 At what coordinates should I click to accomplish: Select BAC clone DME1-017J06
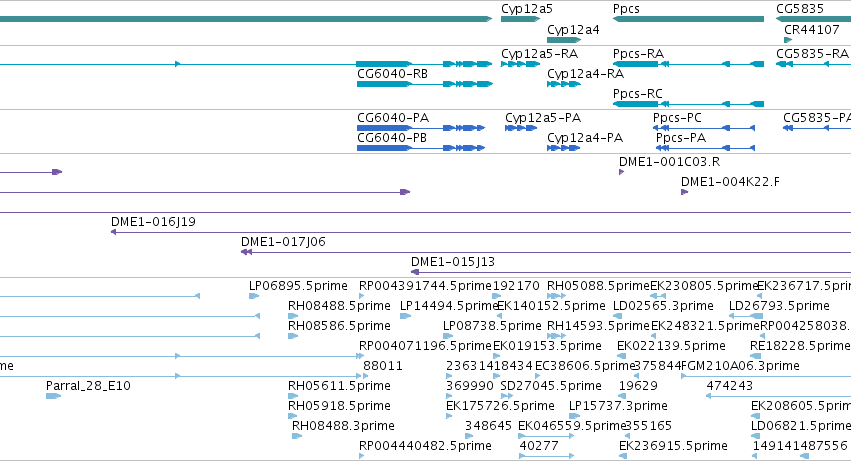tap(283, 242)
